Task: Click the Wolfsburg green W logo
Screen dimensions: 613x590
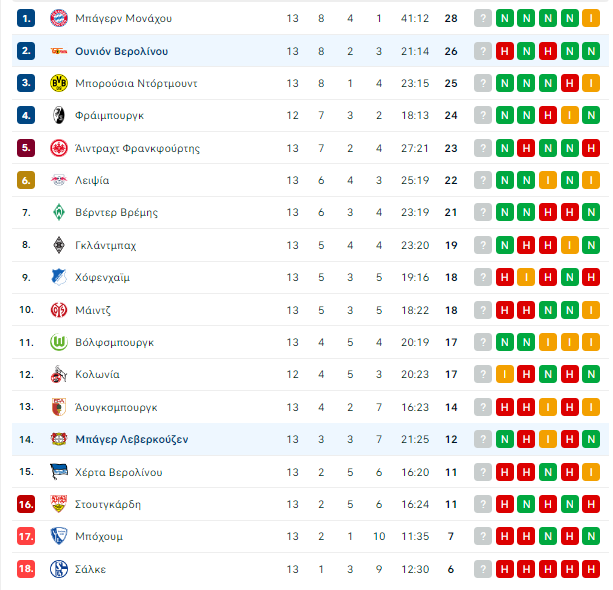Action: click(x=59, y=342)
